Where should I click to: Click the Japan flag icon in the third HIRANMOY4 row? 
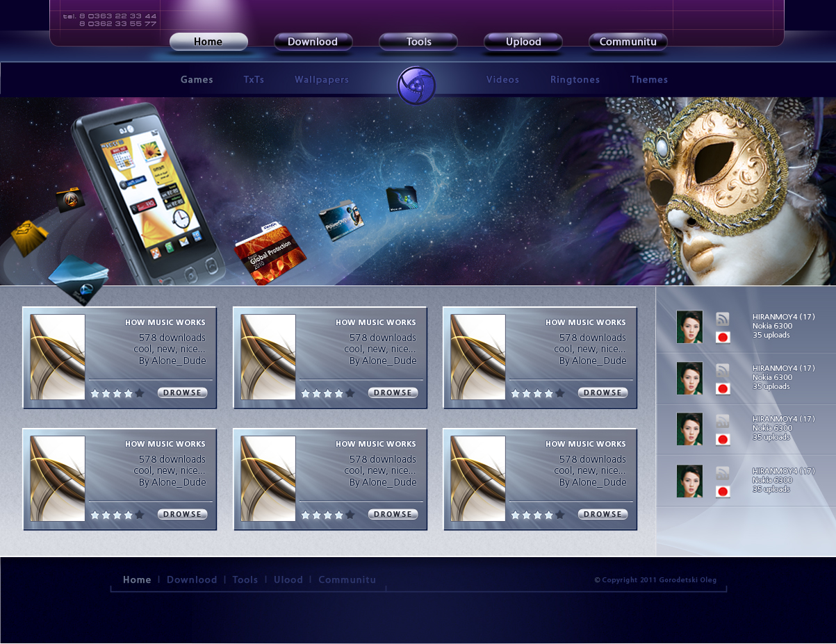coord(723,440)
